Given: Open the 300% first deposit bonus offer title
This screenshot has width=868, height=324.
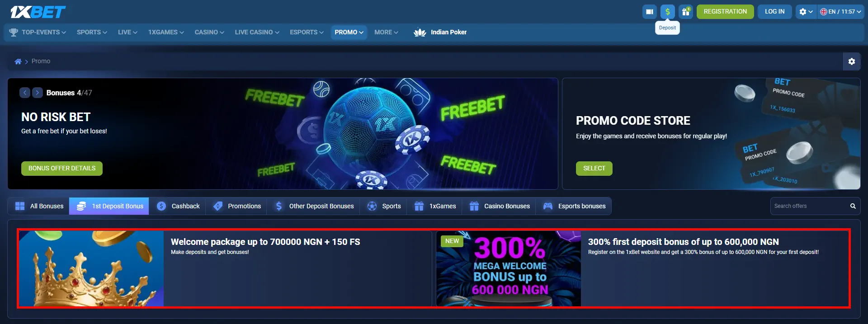Looking at the screenshot, I should pos(683,242).
